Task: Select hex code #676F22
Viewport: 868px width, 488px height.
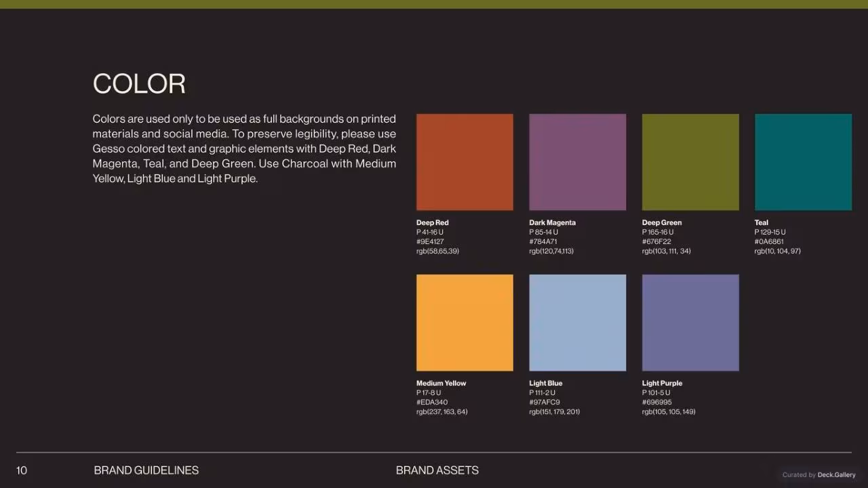Action: tap(656, 241)
